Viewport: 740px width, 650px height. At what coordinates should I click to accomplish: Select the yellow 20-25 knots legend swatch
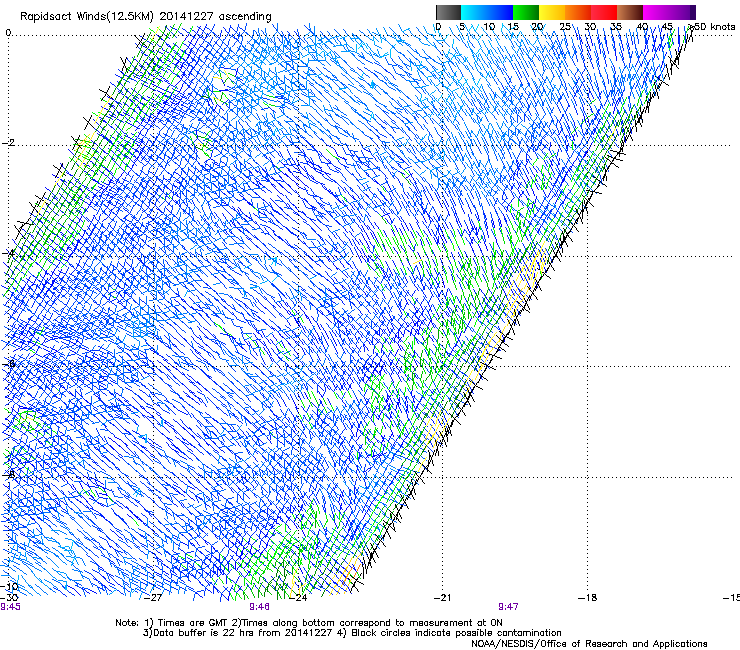tap(552, 12)
